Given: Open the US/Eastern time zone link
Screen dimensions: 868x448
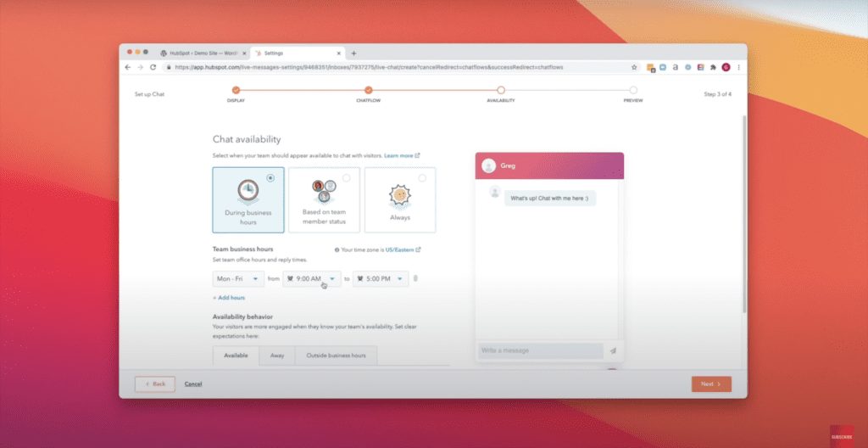Looking at the screenshot, I should point(403,250).
